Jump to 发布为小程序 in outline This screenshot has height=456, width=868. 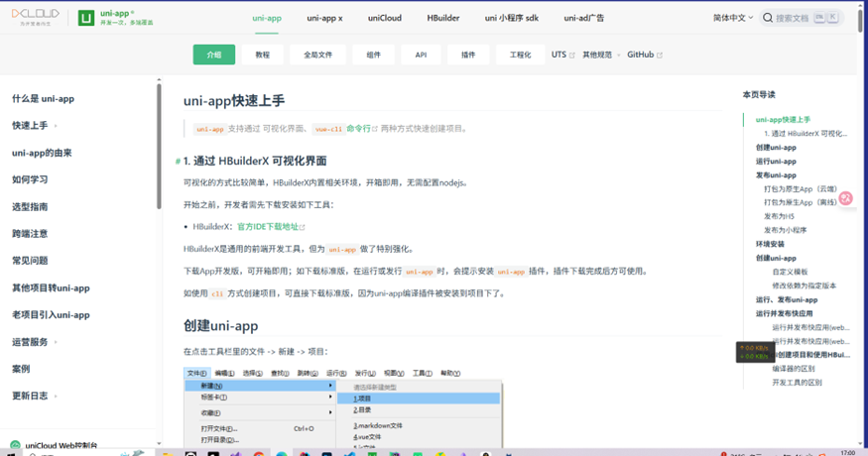pos(785,230)
